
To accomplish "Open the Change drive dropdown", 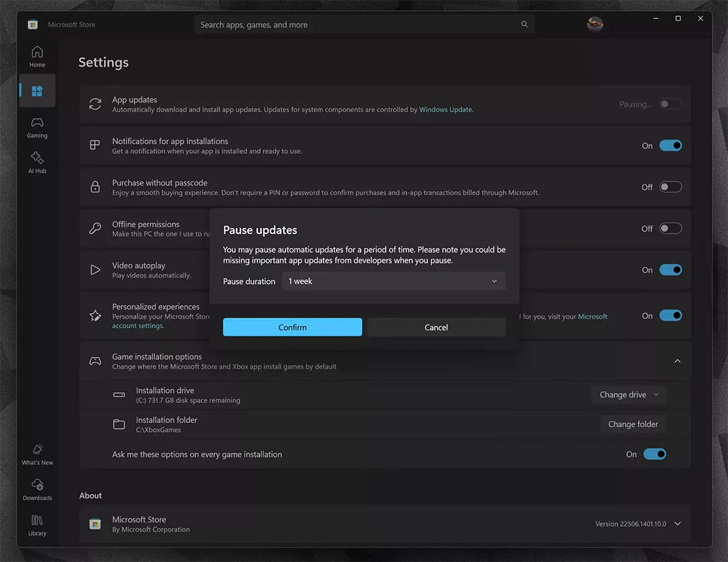I will pyautogui.click(x=628, y=394).
